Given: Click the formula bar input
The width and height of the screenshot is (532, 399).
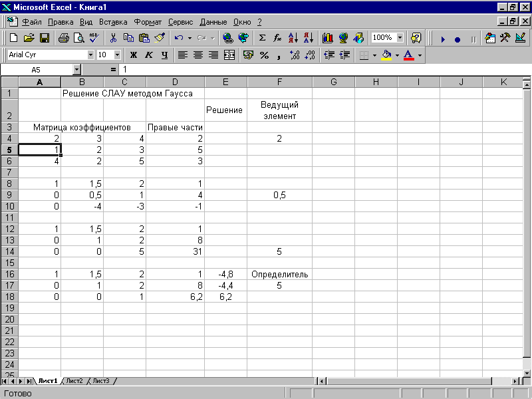Looking at the screenshot, I should (325, 70).
